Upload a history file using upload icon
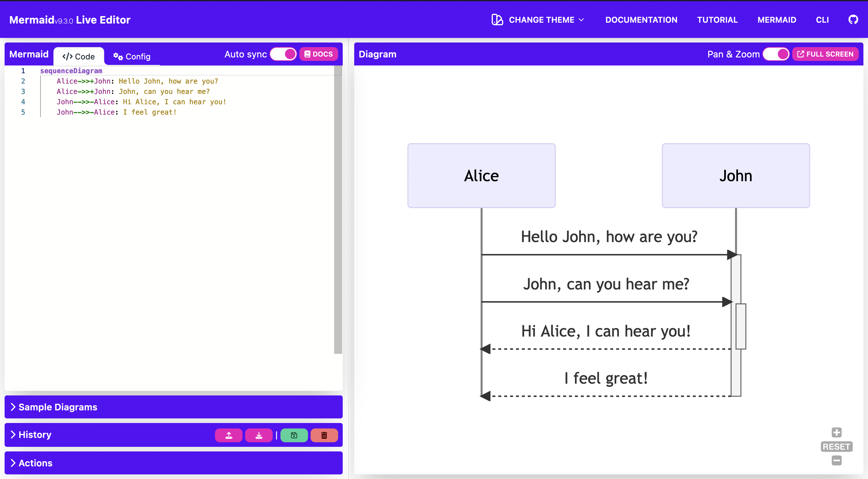 point(229,435)
